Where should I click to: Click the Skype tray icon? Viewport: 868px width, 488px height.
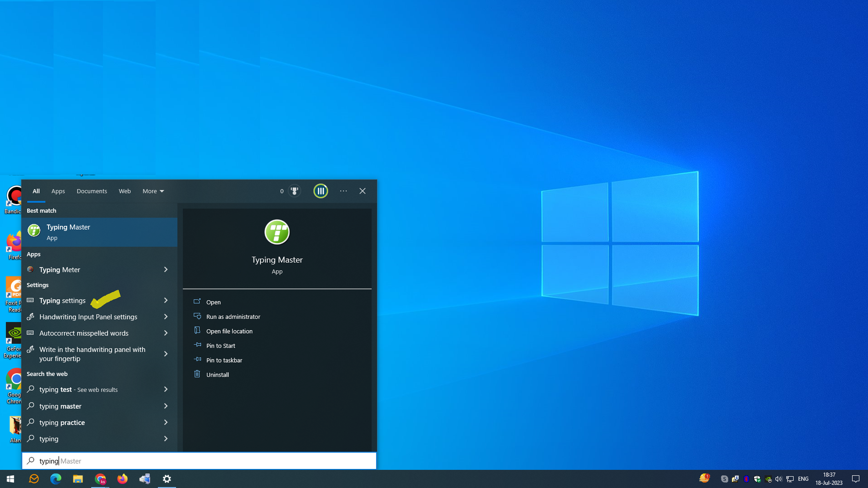725,479
